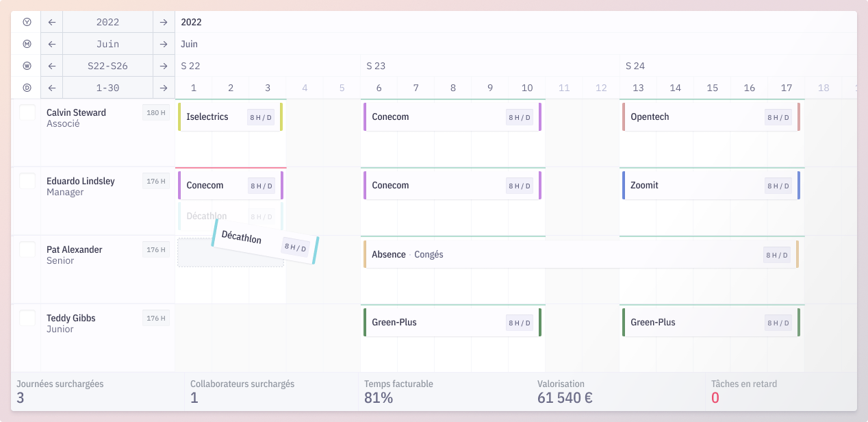This screenshot has width=868, height=422.
Task: Go to previous weeks S22-S26 left arrow
Action: [x=51, y=66]
